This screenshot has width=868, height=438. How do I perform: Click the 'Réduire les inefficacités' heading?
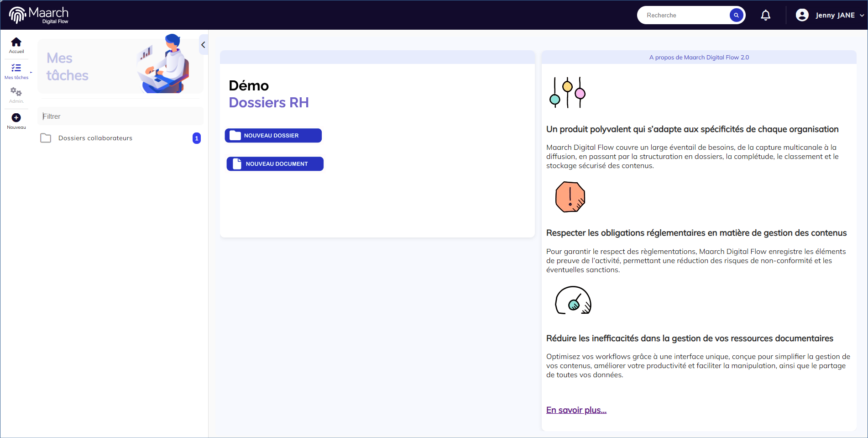click(690, 338)
